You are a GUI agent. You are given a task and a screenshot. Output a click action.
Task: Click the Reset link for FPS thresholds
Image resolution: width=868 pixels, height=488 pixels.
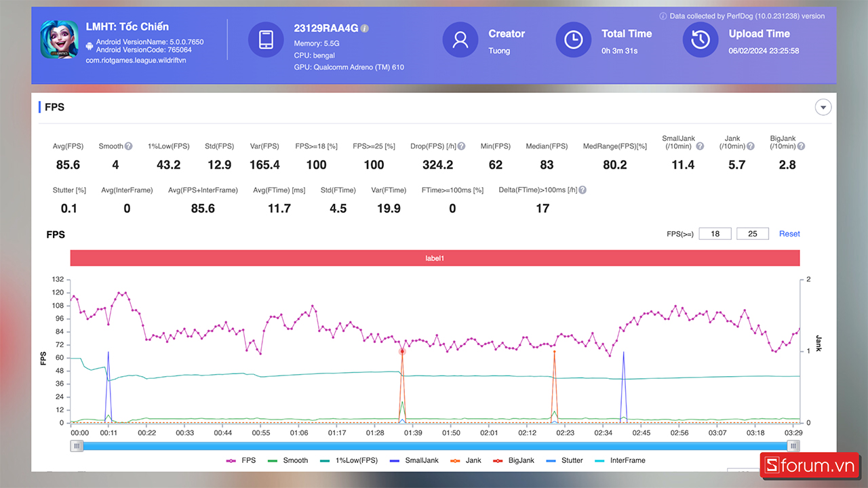click(x=789, y=234)
